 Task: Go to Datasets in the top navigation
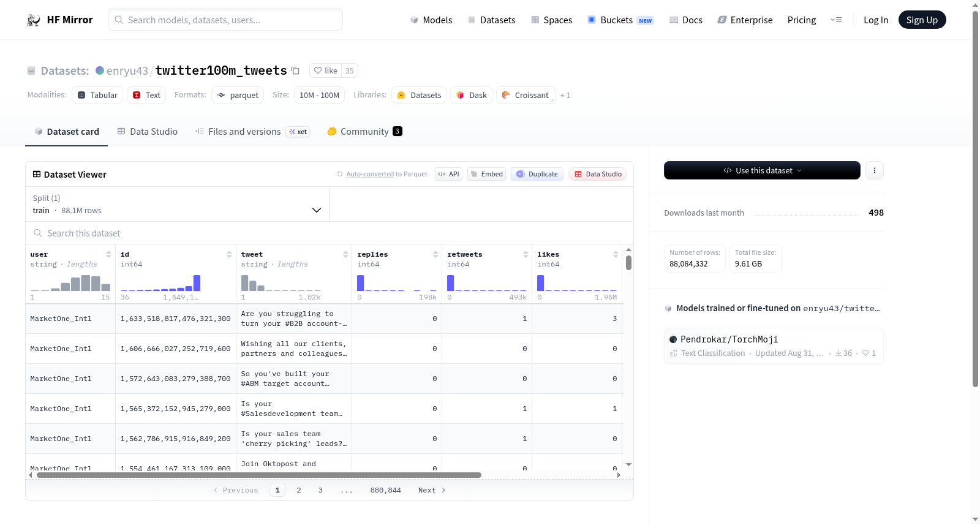491,20
